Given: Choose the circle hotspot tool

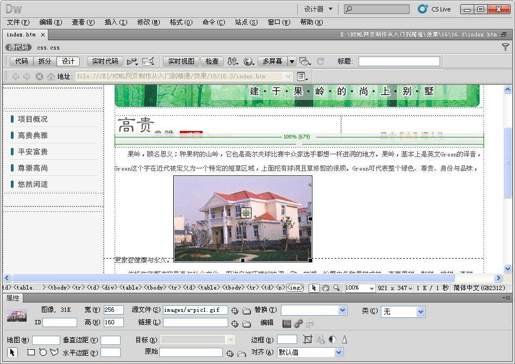Looking at the screenshot, I should 43,352.
